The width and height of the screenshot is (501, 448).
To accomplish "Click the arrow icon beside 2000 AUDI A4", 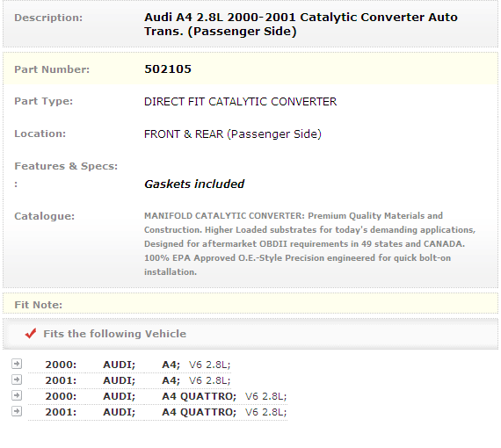I will point(17,364).
